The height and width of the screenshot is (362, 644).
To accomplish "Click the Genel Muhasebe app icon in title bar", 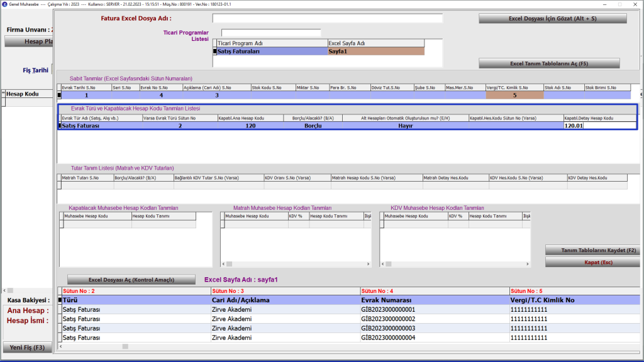I will pos(5,4).
